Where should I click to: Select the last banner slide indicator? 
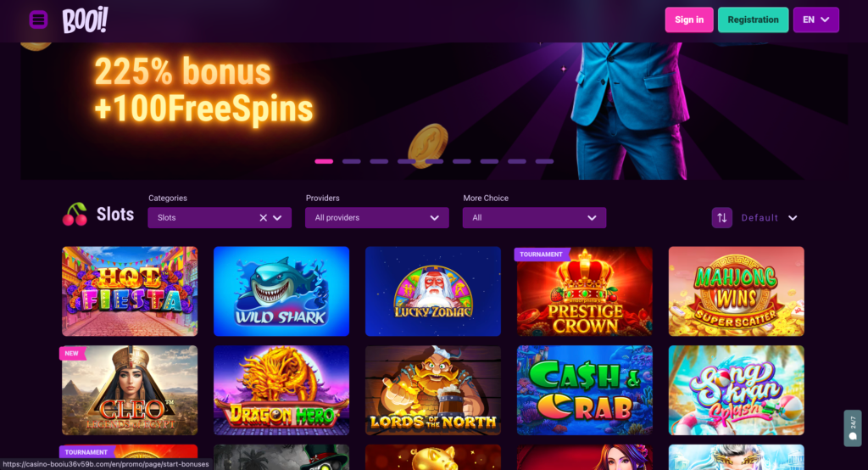pyautogui.click(x=544, y=161)
